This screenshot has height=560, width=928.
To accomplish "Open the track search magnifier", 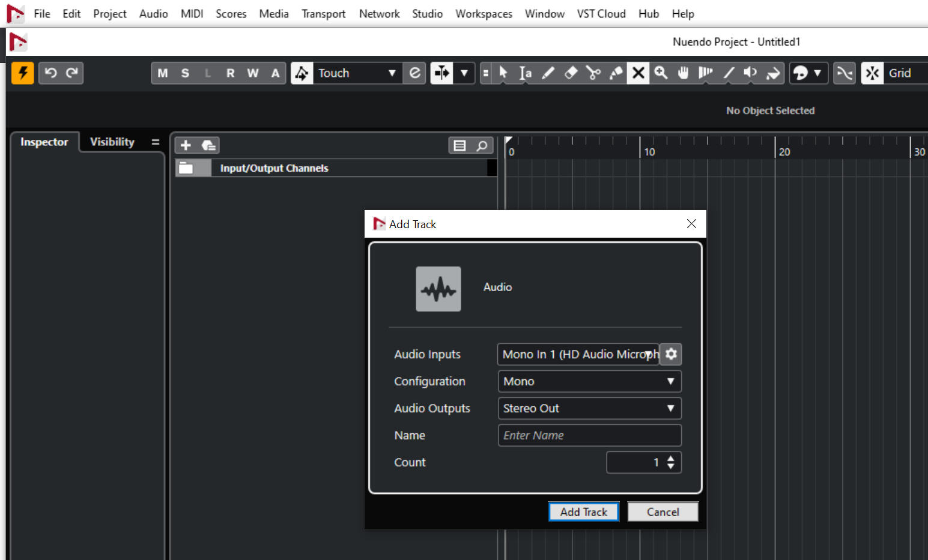I will click(482, 145).
